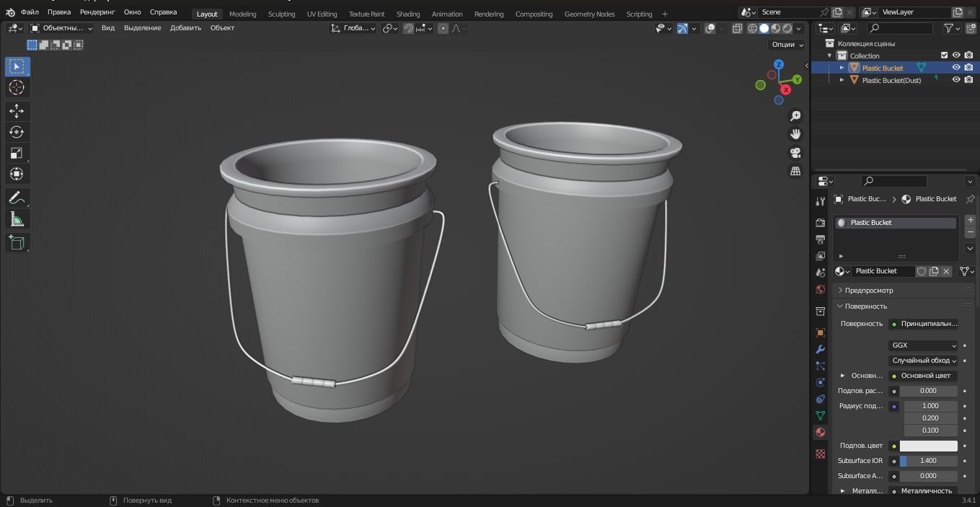The width and height of the screenshot is (980, 507).
Task: Disable Plastic Bucket(Dust) render camera icon
Action: pyautogui.click(x=968, y=80)
